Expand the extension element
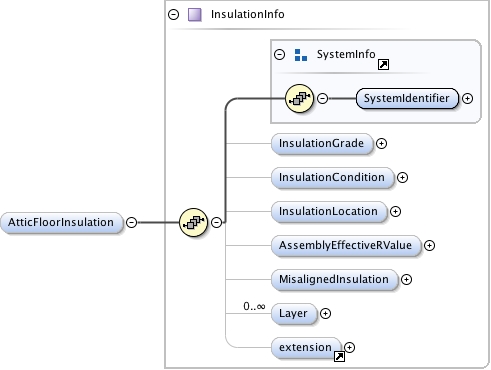 coord(349,348)
